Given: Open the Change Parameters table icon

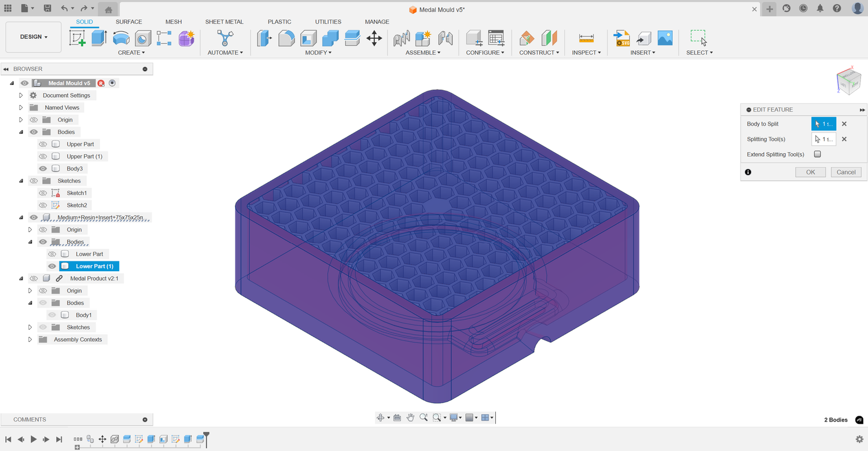Looking at the screenshot, I should [x=496, y=38].
